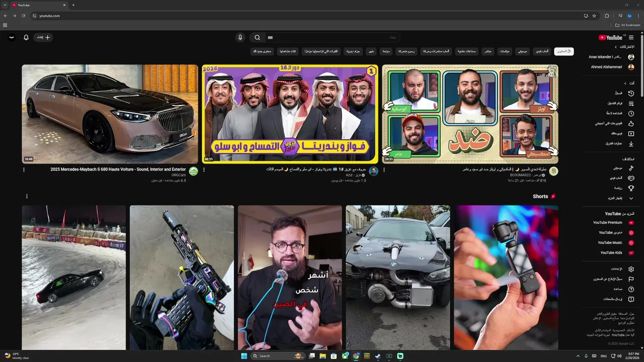Open the Windows Start menu

244,356
